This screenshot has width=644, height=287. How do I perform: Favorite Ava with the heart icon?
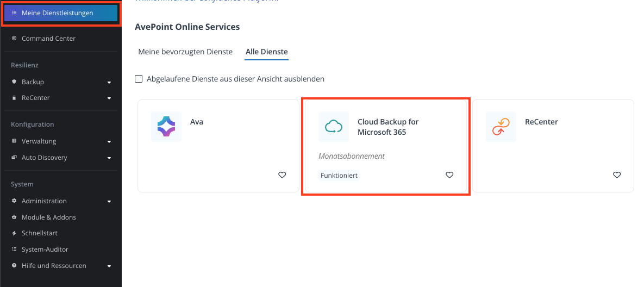pos(282,175)
